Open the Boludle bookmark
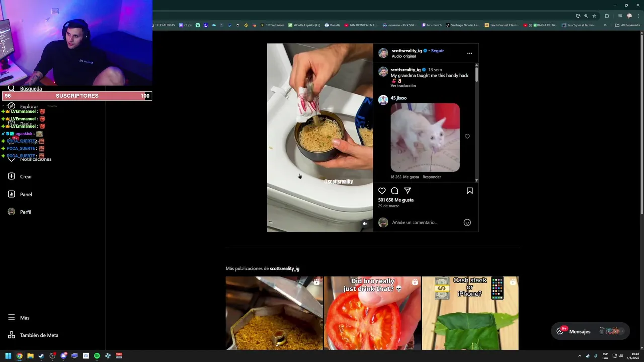 pyautogui.click(x=333, y=25)
